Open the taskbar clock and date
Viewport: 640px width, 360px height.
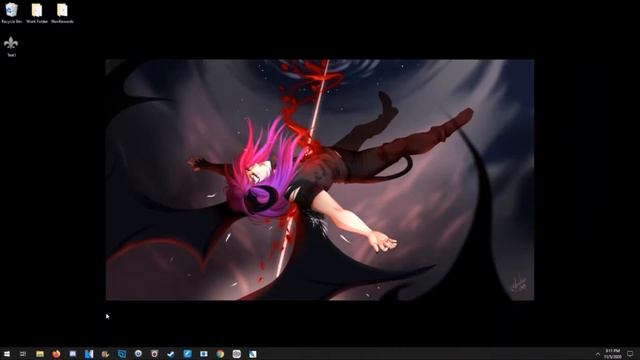coord(613,354)
